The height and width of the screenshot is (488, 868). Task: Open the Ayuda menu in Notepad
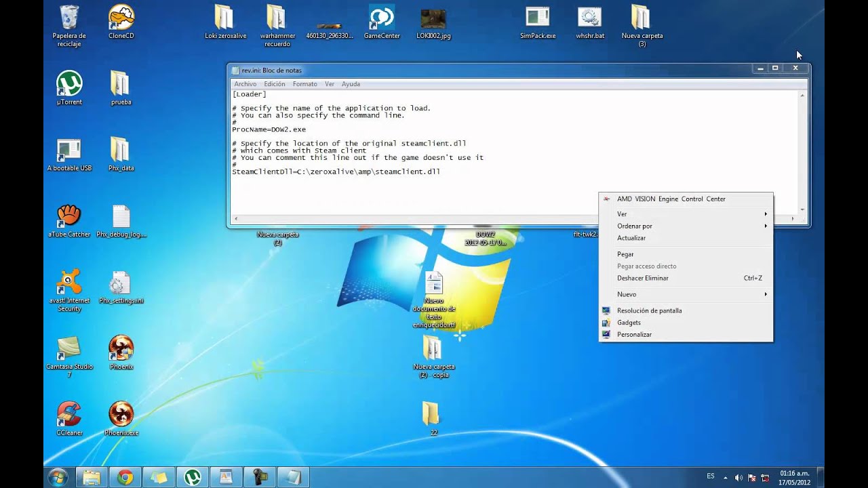351,84
